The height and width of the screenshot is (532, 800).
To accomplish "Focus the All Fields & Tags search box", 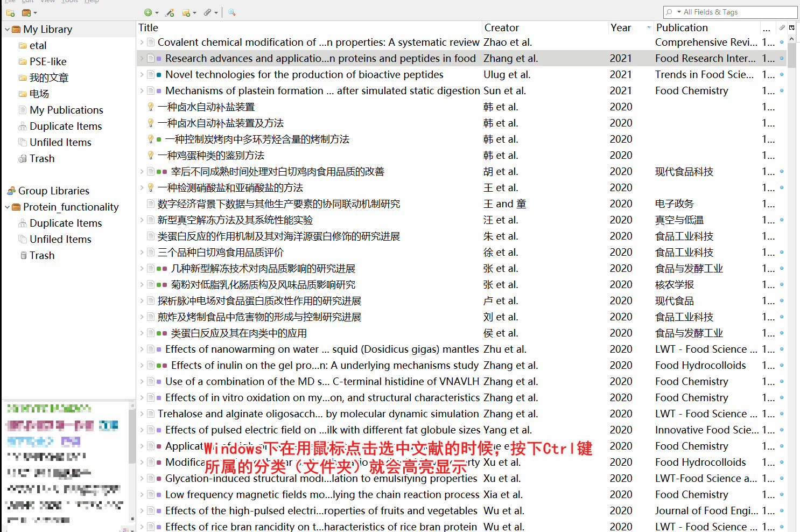I will (730, 12).
